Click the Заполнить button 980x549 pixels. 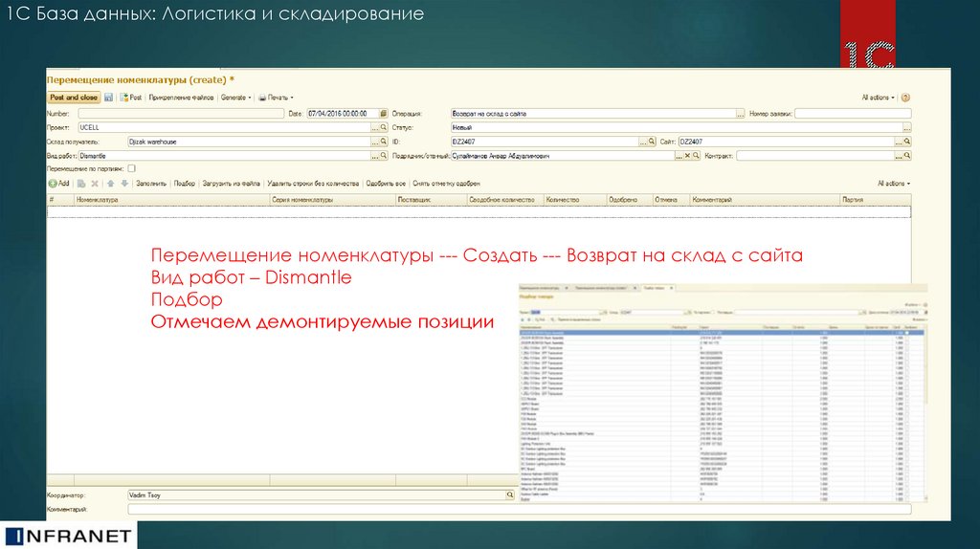[x=151, y=184]
